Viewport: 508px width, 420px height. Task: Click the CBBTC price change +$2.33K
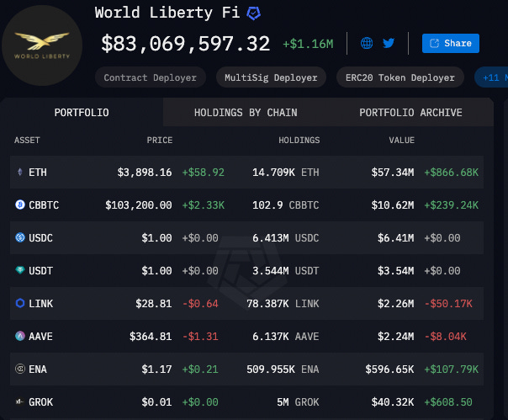[x=204, y=205]
